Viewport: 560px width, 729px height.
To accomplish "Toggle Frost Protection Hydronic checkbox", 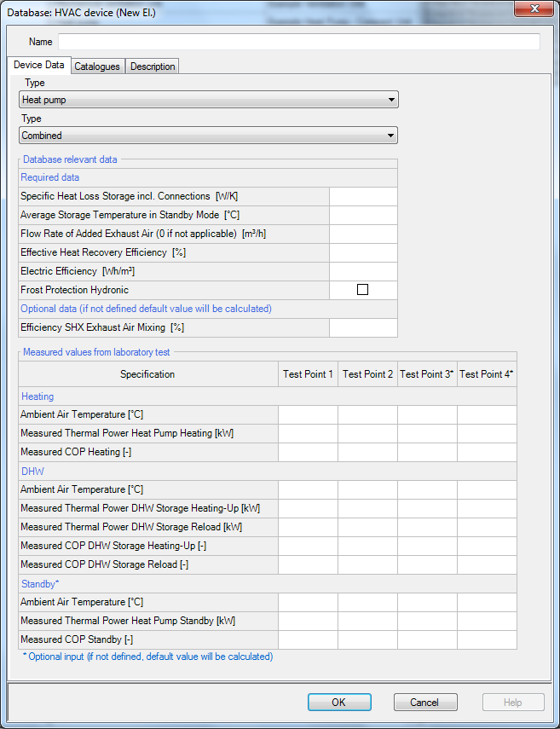I will (362, 290).
